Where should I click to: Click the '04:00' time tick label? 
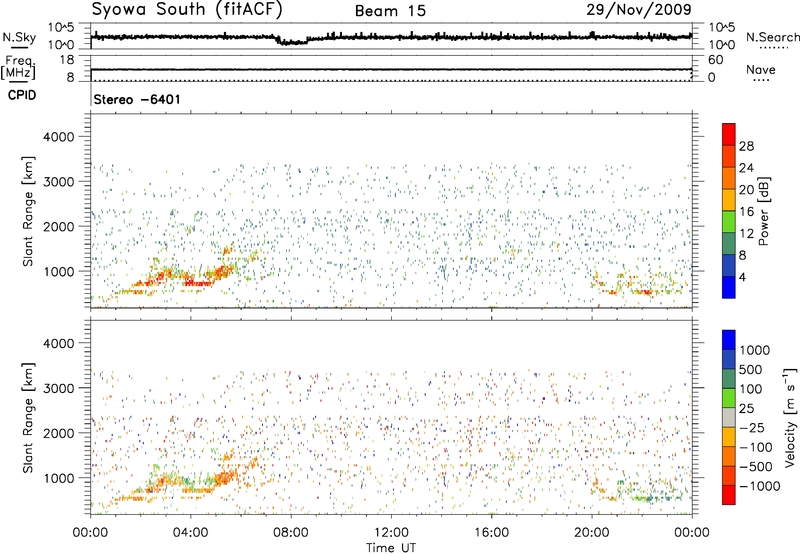pyautogui.click(x=190, y=533)
